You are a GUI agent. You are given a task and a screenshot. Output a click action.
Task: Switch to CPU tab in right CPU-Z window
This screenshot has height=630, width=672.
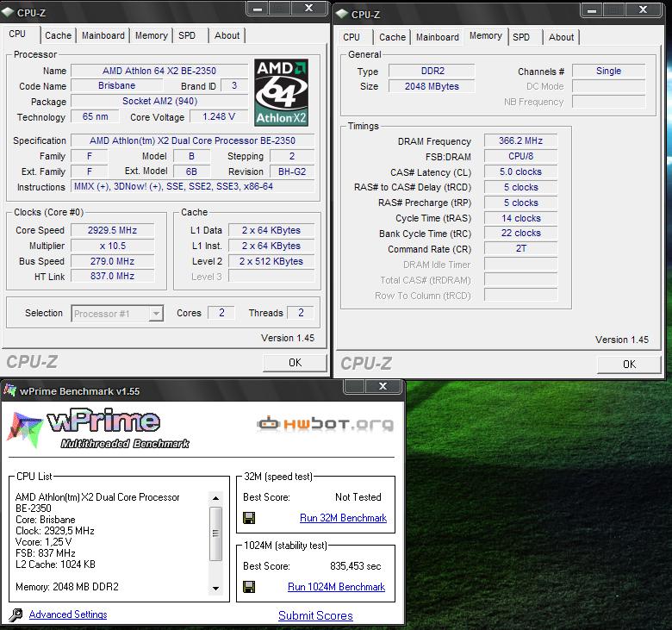tap(352, 37)
